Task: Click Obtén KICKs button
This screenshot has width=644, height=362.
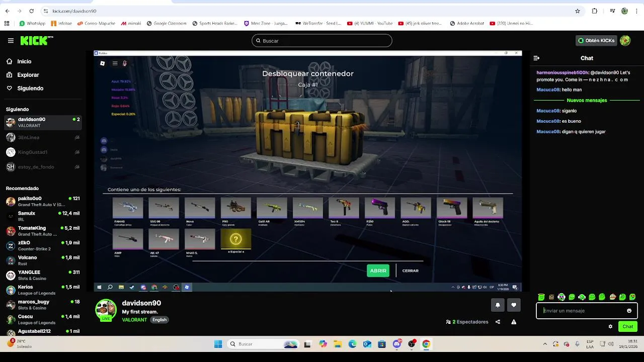Action: (x=596, y=41)
